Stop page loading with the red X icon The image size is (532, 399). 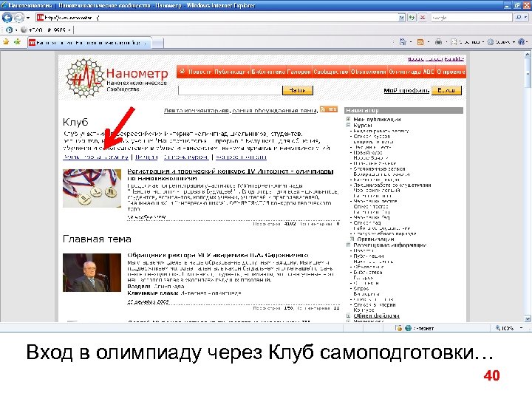pos(423,17)
